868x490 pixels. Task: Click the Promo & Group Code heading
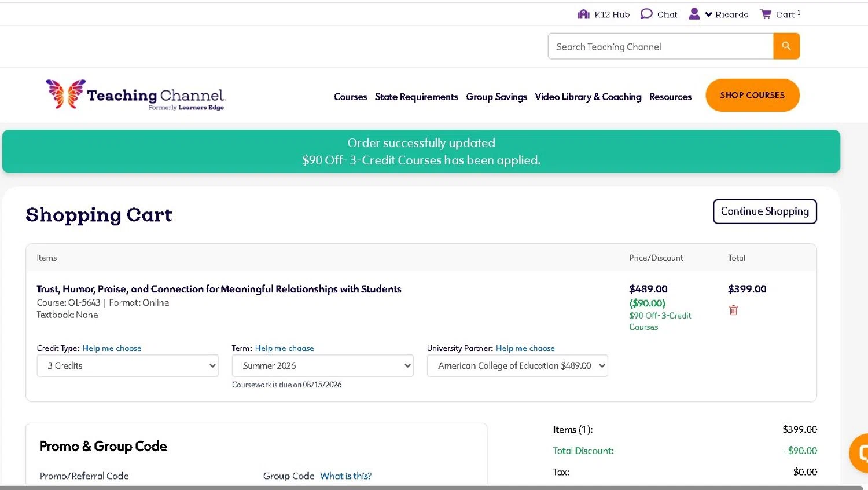point(103,446)
